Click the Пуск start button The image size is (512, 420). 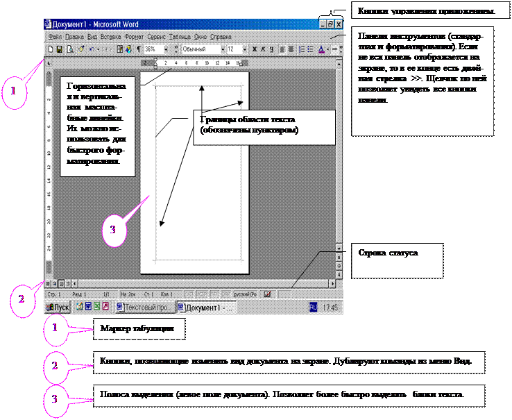click(x=58, y=308)
